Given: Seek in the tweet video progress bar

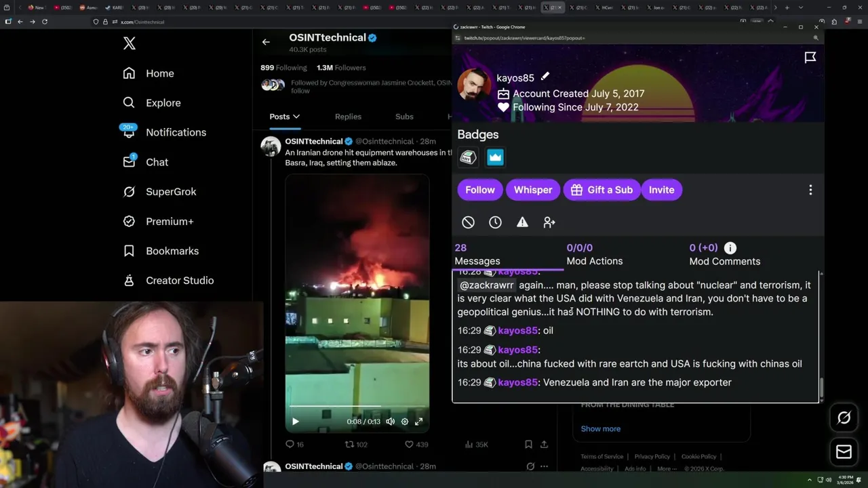Looking at the screenshot, I should click(x=357, y=407).
